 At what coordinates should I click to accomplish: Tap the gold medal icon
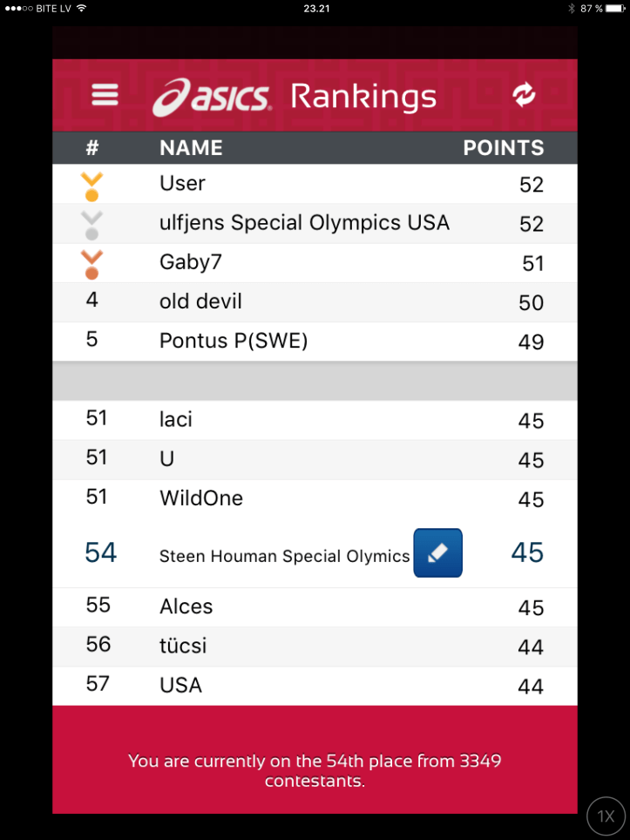pyautogui.click(x=91, y=186)
